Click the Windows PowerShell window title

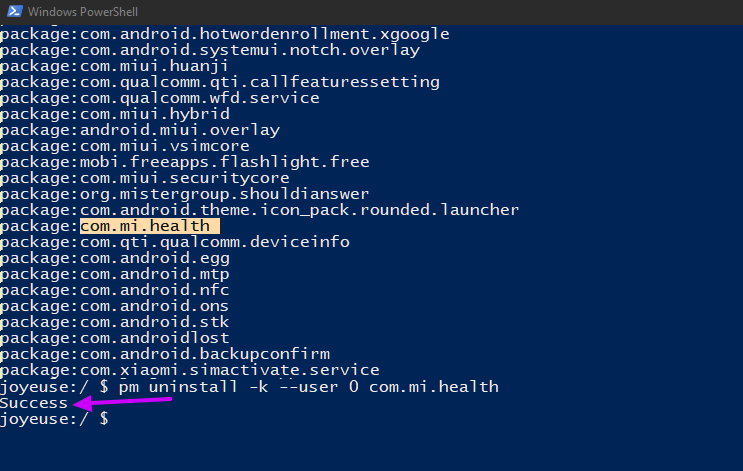[x=83, y=12]
